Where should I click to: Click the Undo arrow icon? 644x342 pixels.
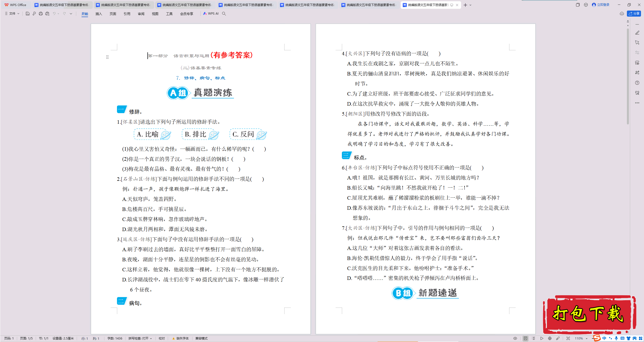(54, 14)
